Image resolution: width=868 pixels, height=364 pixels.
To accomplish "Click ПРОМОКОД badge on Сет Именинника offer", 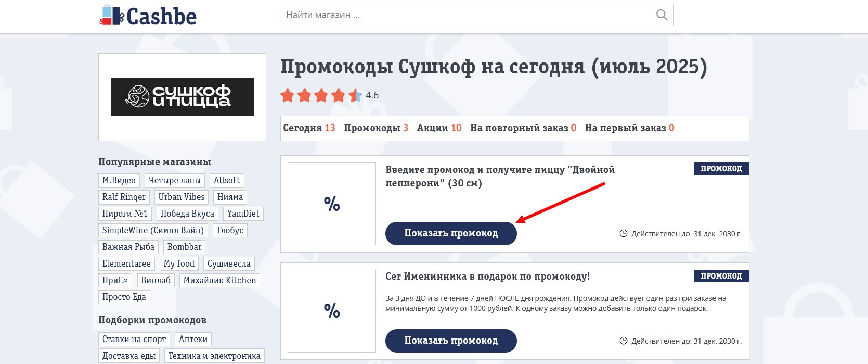I will [x=721, y=276].
